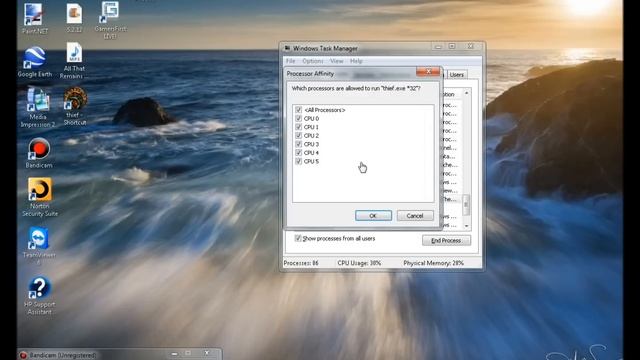The width and height of the screenshot is (640, 360).
Task: Click the Processes count in status bar
Action: click(301, 263)
